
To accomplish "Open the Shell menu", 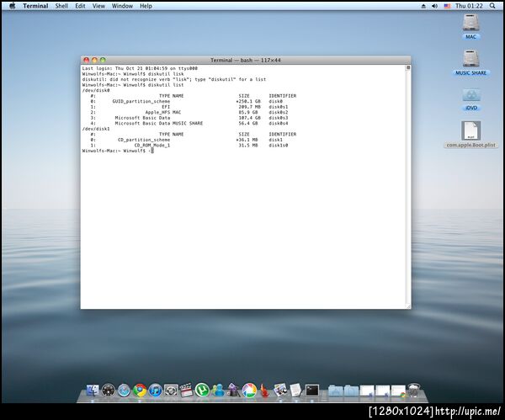I will 61,6.
